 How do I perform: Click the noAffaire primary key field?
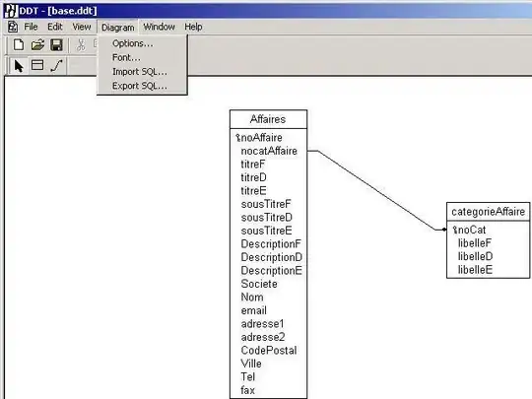pyautogui.click(x=262, y=137)
